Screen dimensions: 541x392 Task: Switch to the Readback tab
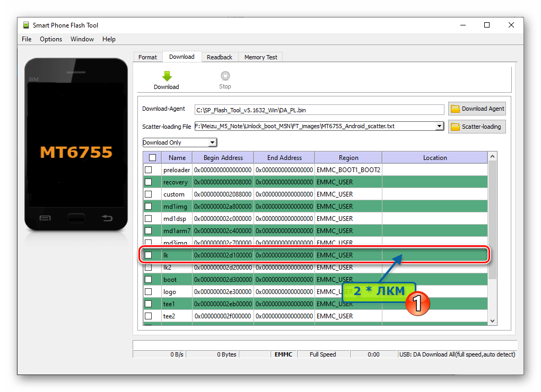(220, 57)
